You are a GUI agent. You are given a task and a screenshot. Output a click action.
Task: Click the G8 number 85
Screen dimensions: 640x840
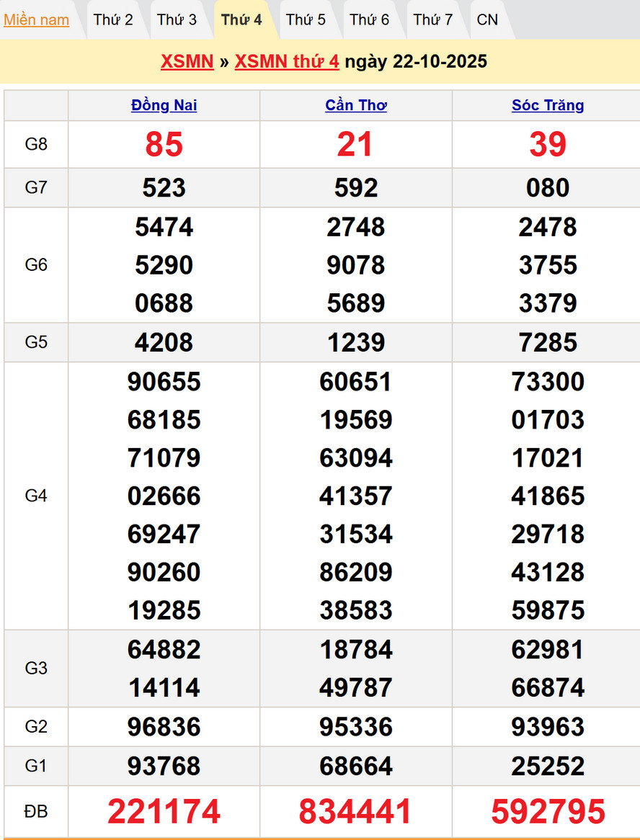coord(164,144)
